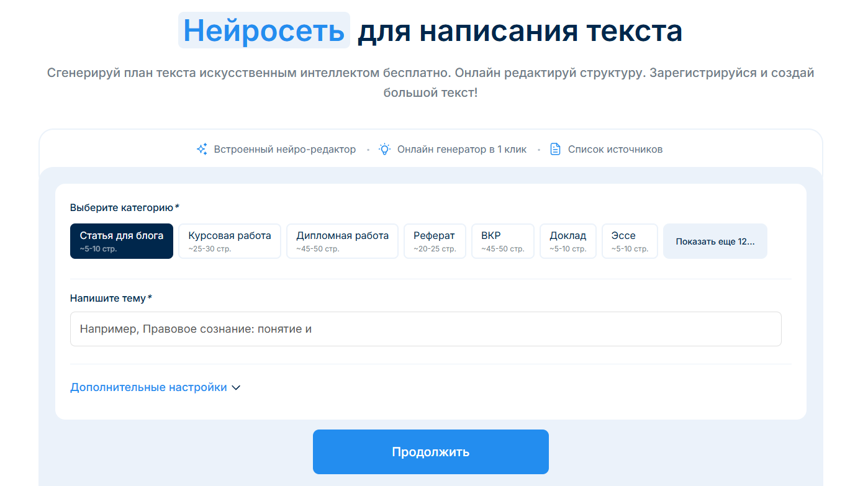Click the topic input field
This screenshot has width=868, height=486.
tap(425, 329)
